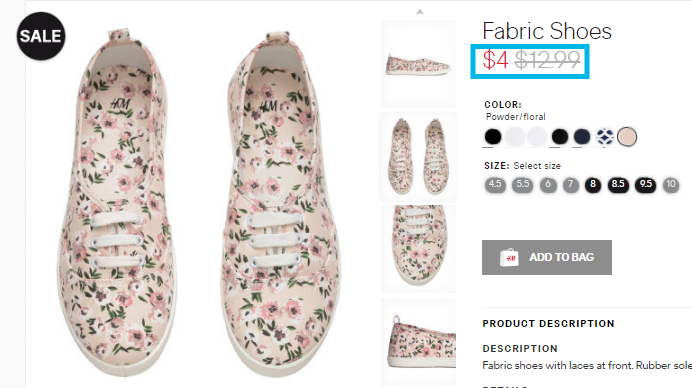The width and height of the screenshot is (692, 388).
Task: Click the H&M bag icon
Action: (509, 257)
